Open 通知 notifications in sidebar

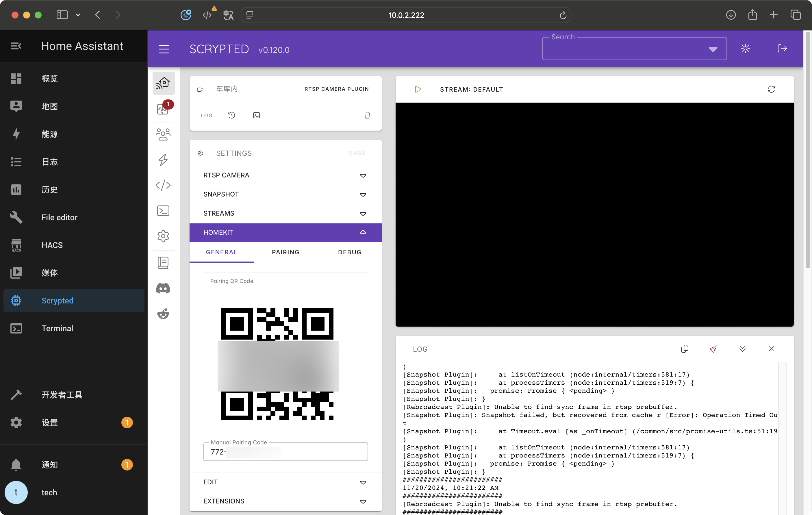(x=74, y=465)
